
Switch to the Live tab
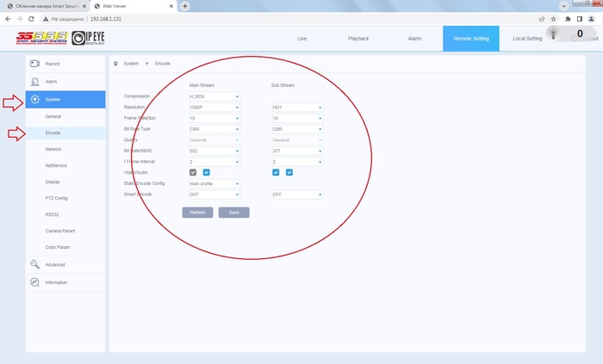(301, 39)
